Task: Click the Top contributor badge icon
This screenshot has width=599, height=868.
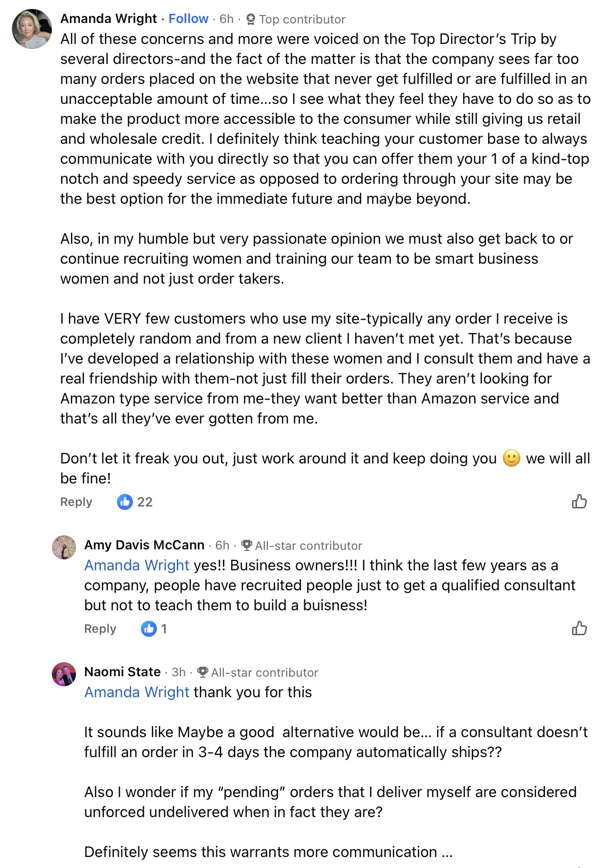Action: tap(251, 19)
